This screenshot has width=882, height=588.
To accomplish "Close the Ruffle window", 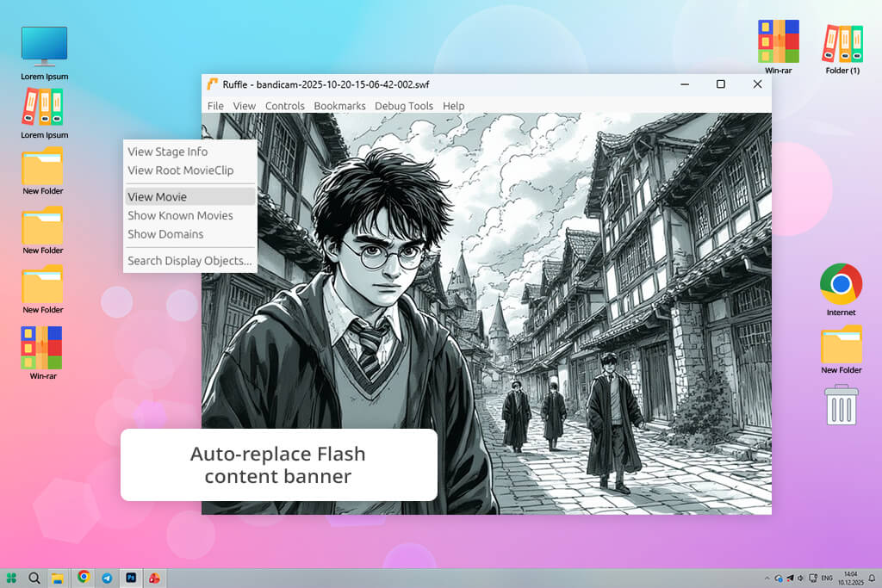I will (757, 84).
